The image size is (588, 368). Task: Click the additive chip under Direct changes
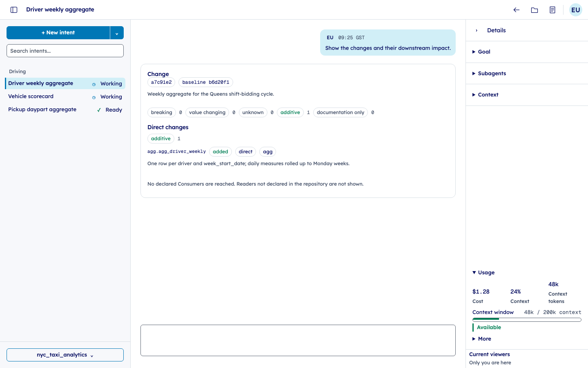pyautogui.click(x=161, y=139)
